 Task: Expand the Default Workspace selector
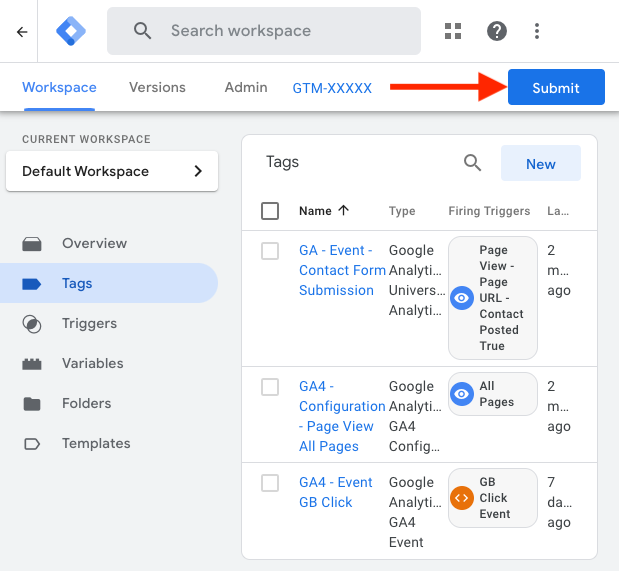(x=112, y=171)
